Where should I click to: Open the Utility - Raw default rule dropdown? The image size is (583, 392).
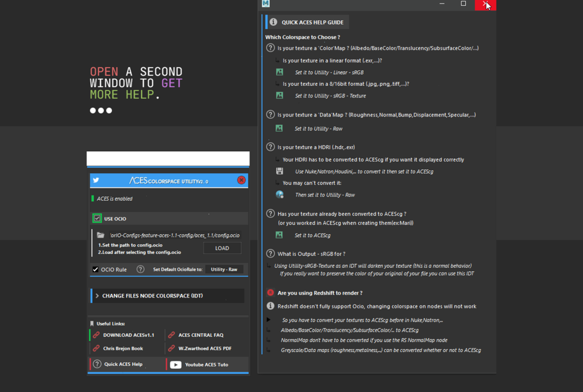(x=224, y=270)
